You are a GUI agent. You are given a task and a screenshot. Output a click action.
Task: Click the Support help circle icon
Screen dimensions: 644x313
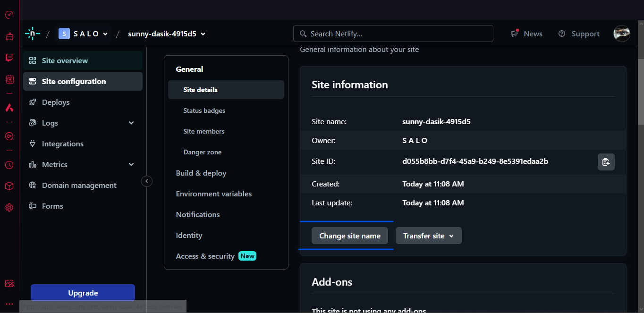coord(562,34)
